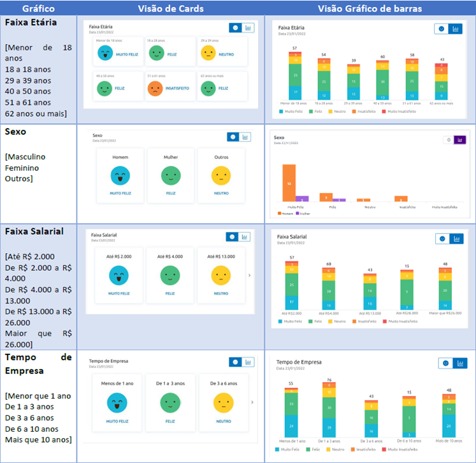Image resolution: width=476 pixels, height=463 pixels.
Task: Click the Mulher legend item in Sexo chart
Action: coord(303,214)
